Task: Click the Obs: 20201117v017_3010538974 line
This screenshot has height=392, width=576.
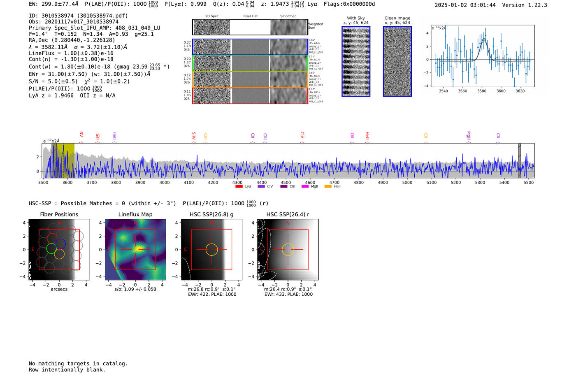Action: point(74,22)
